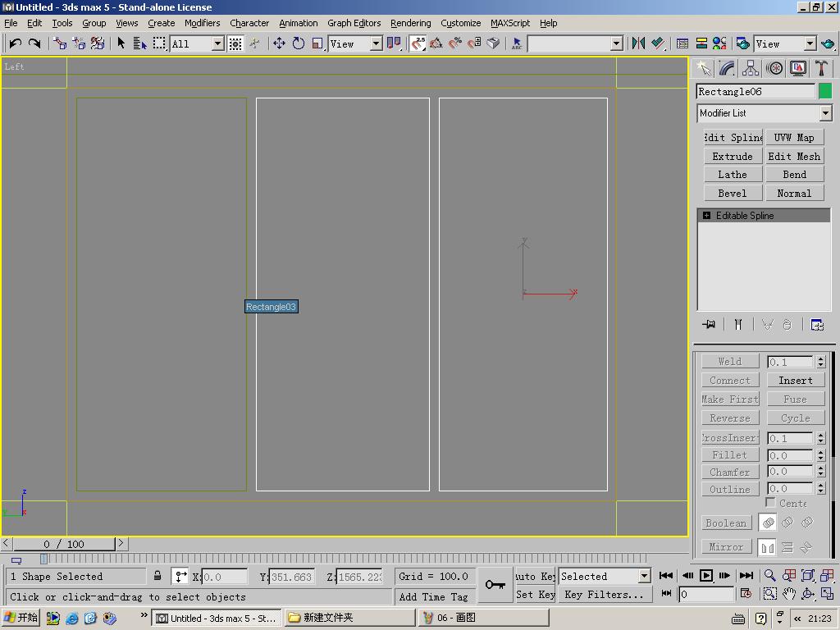Click the Key Filters button
The width and height of the screenshot is (840, 630).
pos(605,595)
